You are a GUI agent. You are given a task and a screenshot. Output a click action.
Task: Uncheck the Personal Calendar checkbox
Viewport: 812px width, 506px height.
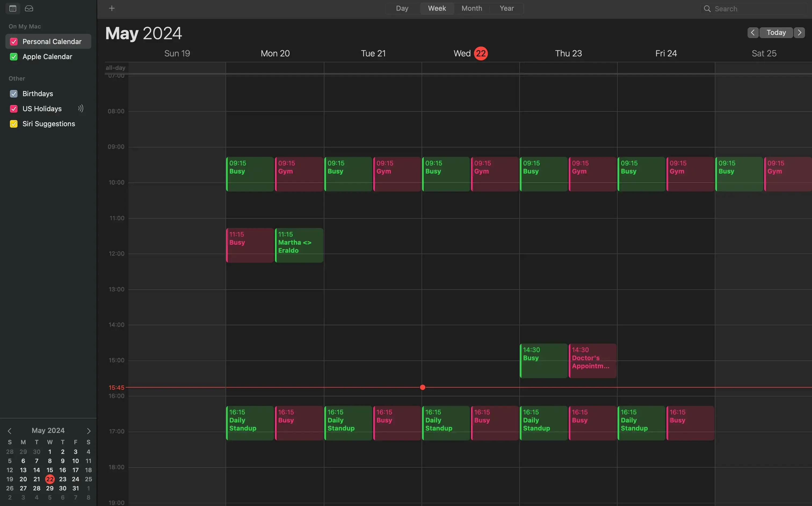click(x=14, y=41)
